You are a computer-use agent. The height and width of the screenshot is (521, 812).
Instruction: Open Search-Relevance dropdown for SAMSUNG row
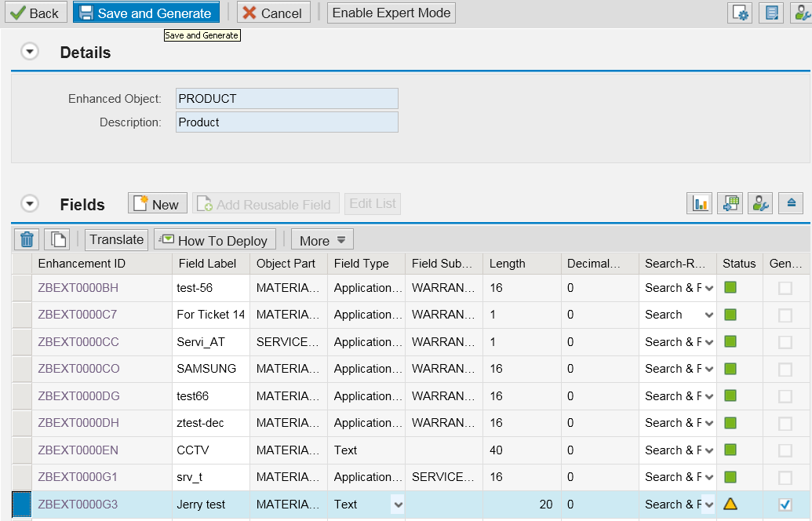click(709, 370)
